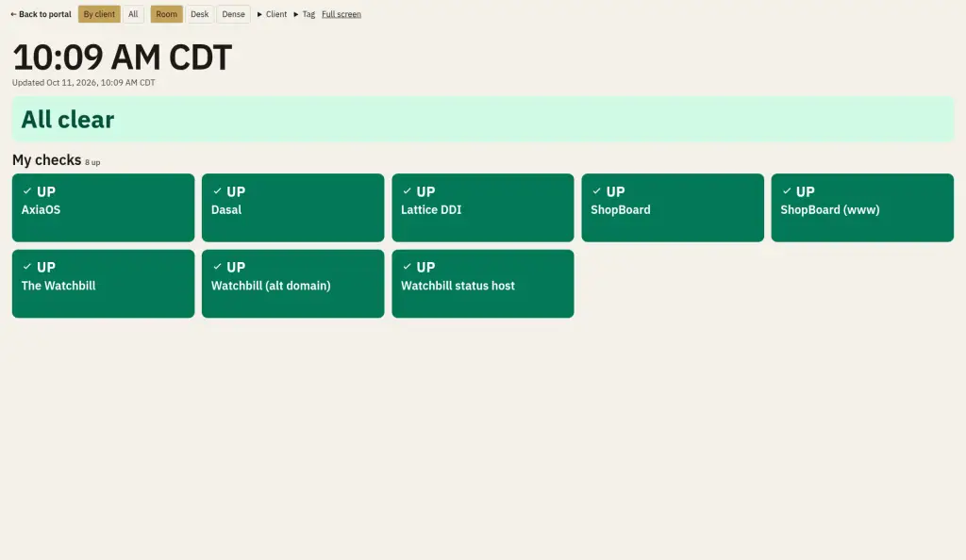
Task: Click the checkmark icon on AxiaOS tile
Action: pyautogui.click(x=27, y=190)
